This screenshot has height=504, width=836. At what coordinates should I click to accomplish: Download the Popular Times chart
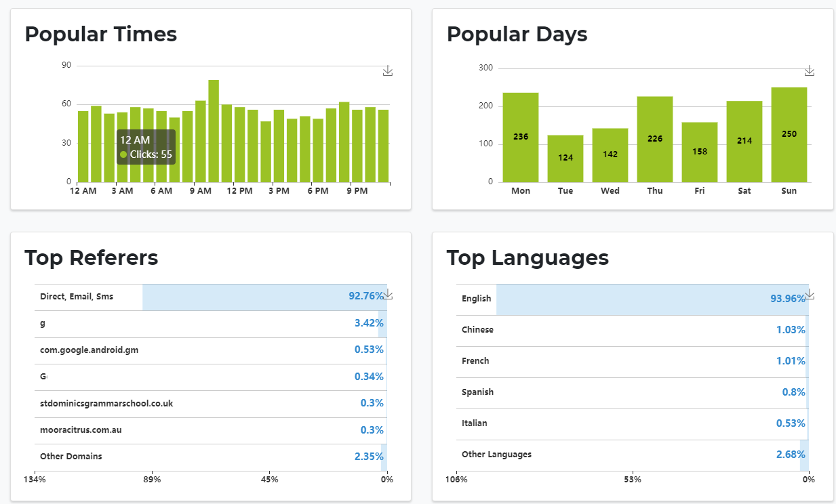[388, 70]
